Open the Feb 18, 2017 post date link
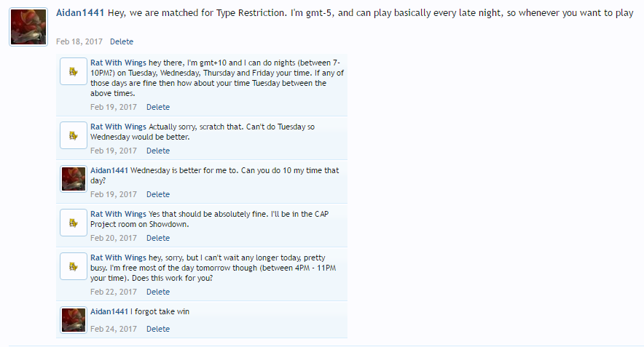 click(78, 41)
